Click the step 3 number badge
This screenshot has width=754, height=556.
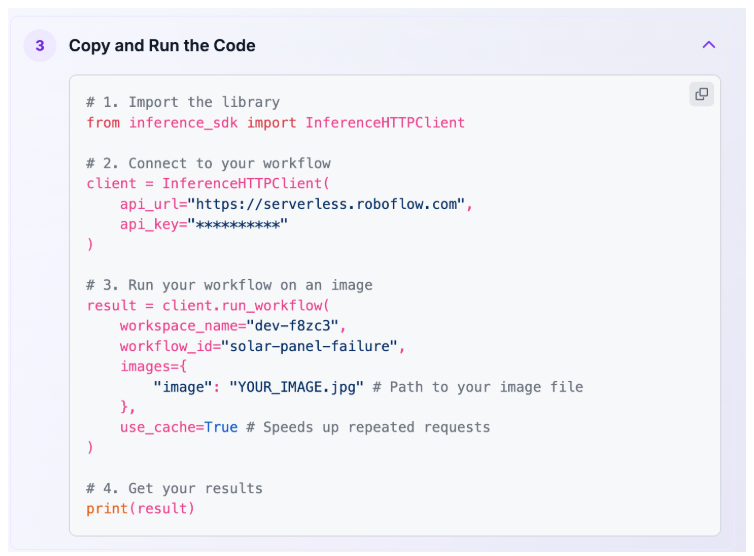(x=40, y=46)
